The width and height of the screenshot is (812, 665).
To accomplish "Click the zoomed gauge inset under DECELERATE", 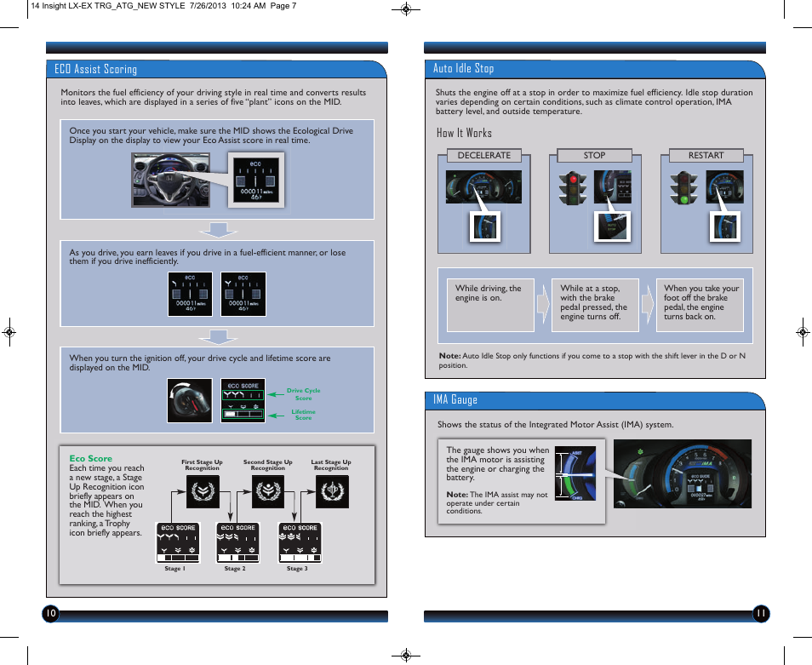I will (485, 226).
